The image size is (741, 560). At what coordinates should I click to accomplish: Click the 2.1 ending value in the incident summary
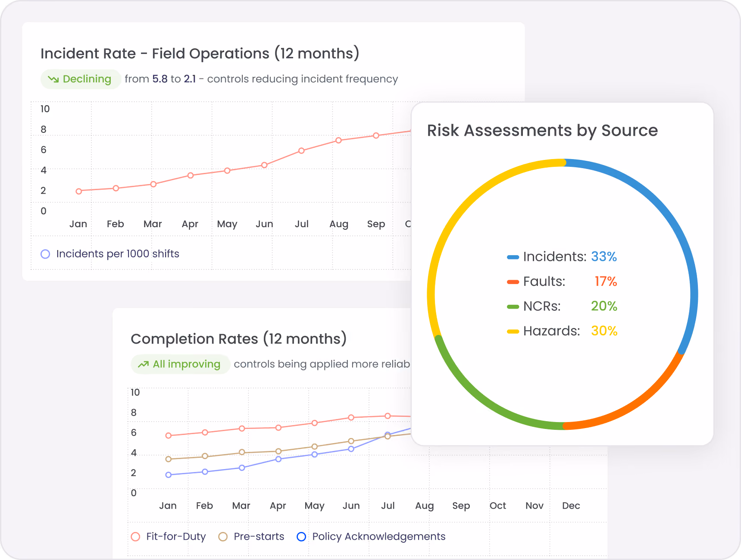[x=190, y=79]
